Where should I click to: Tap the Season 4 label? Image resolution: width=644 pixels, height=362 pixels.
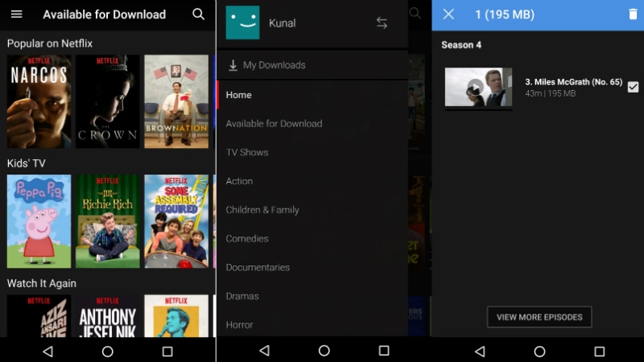point(461,45)
